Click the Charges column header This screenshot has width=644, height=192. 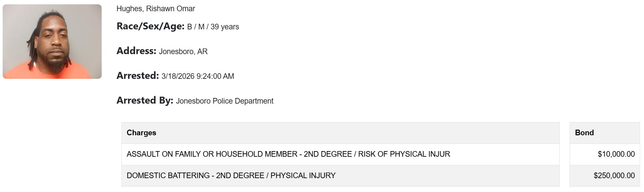tap(142, 133)
